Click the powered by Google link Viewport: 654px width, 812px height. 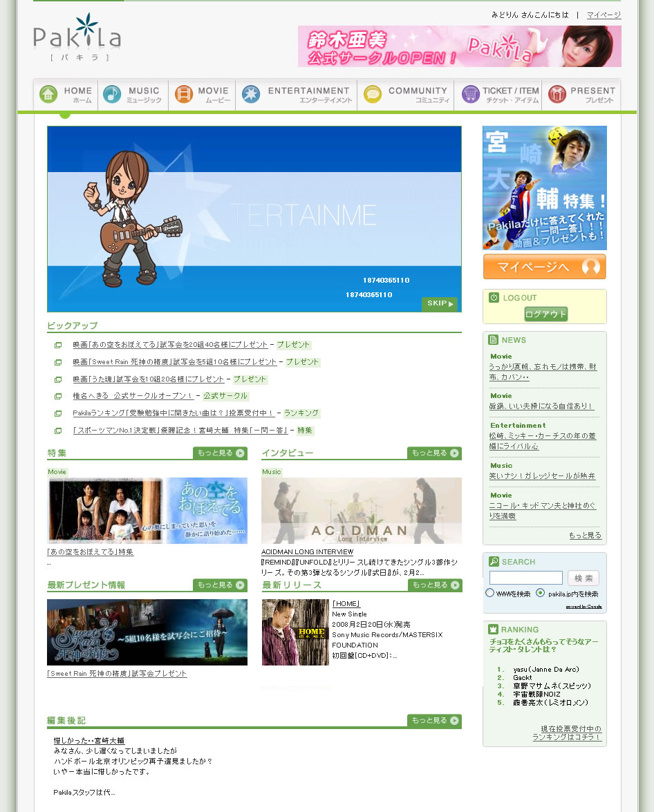583,607
